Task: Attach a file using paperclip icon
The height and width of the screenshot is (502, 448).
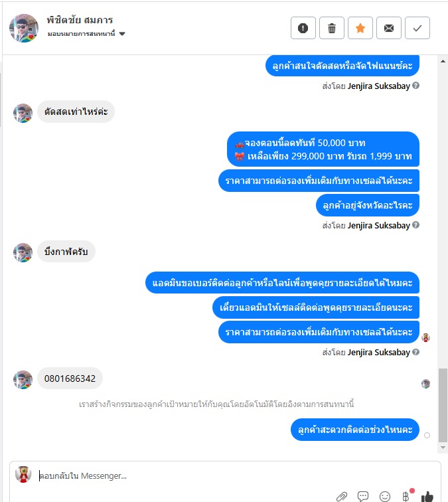Action: pyautogui.click(x=342, y=497)
